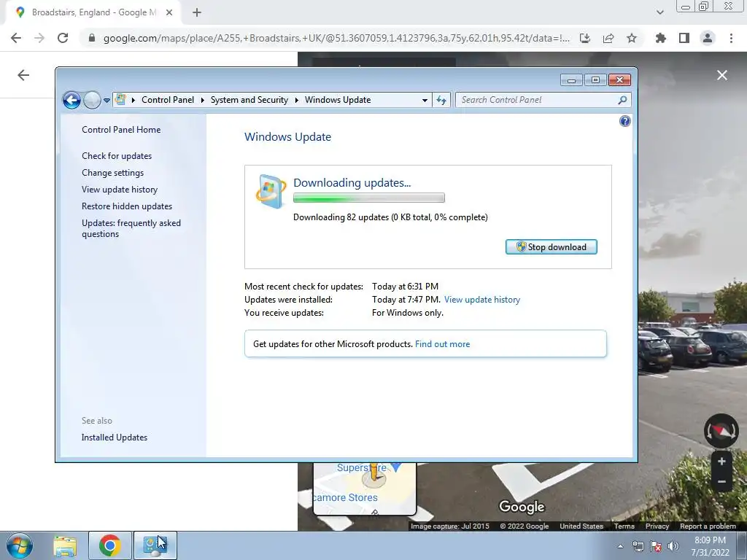Screen dimensions: 747x560
Task: Show hidden system tray icons
Action: click(x=620, y=546)
